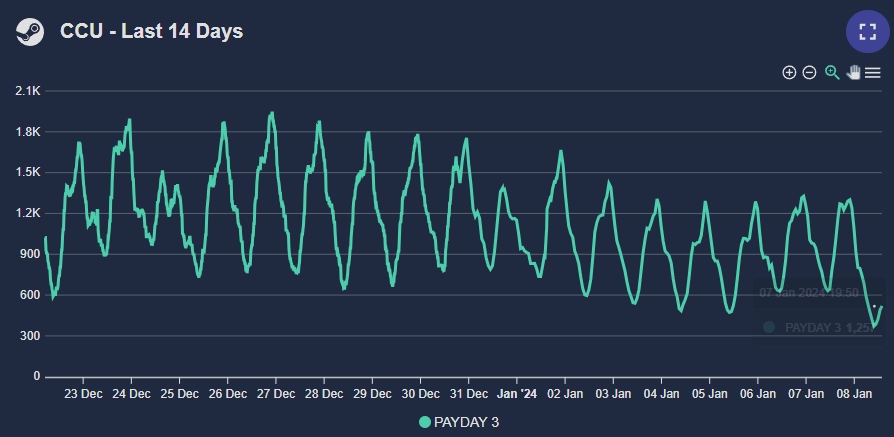The width and height of the screenshot is (894, 437).
Task: Click the 2.1K y-axis label
Action: pos(29,91)
